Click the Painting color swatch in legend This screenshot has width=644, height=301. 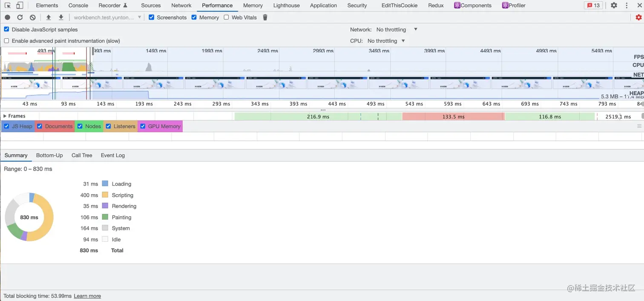(x=105, y=217)
